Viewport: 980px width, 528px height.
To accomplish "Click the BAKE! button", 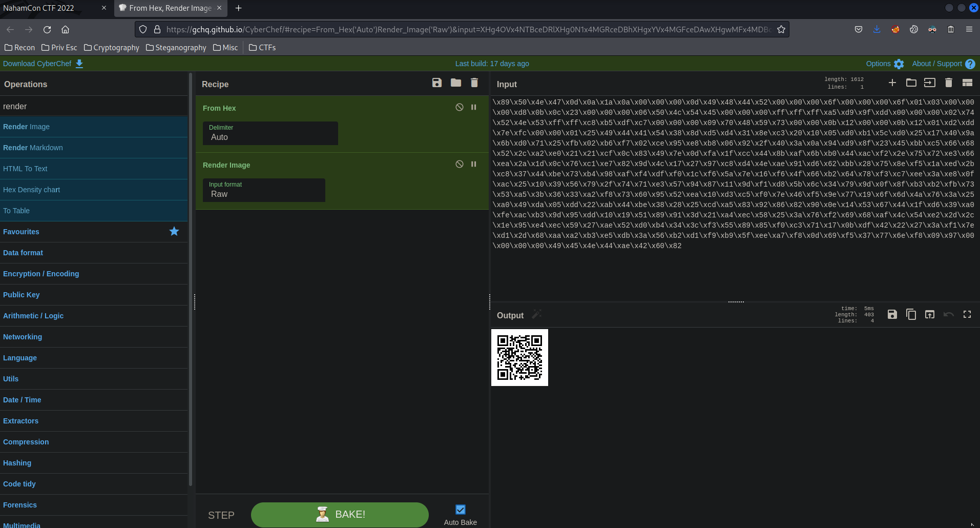I will tap(340, 515).
